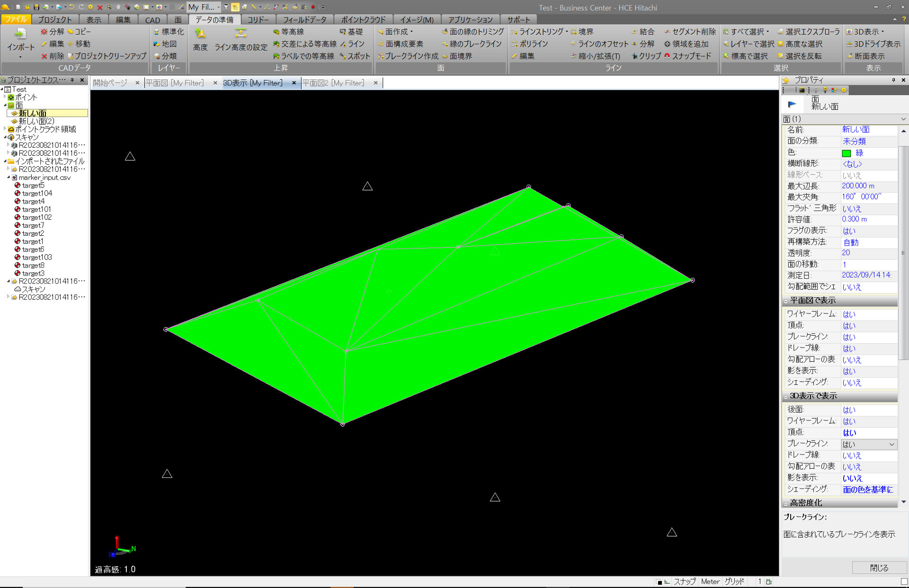The width and height of the screenshot is (909, 588).
Task: Open the Selection Explorer (選択エクスプローラ)
Action: coord(808,32)
